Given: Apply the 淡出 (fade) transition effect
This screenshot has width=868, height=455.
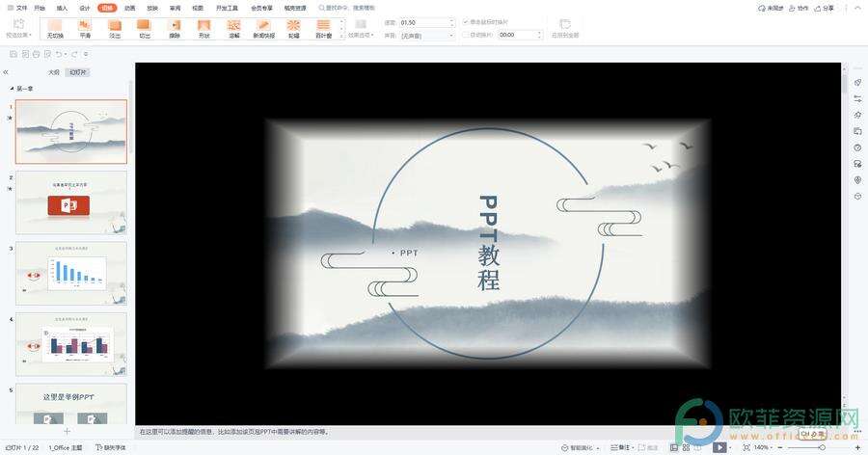Looking at the screenshot, I should coord(115,28).
